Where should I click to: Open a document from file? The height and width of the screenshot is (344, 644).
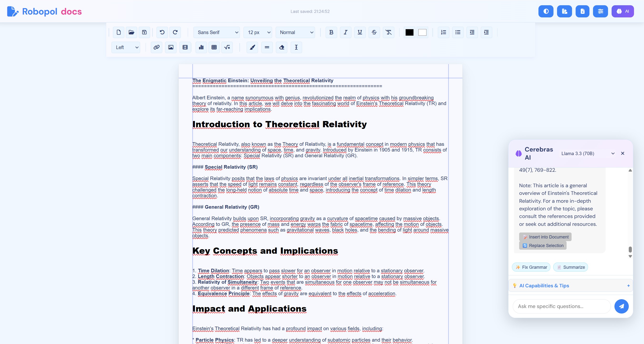131,32
